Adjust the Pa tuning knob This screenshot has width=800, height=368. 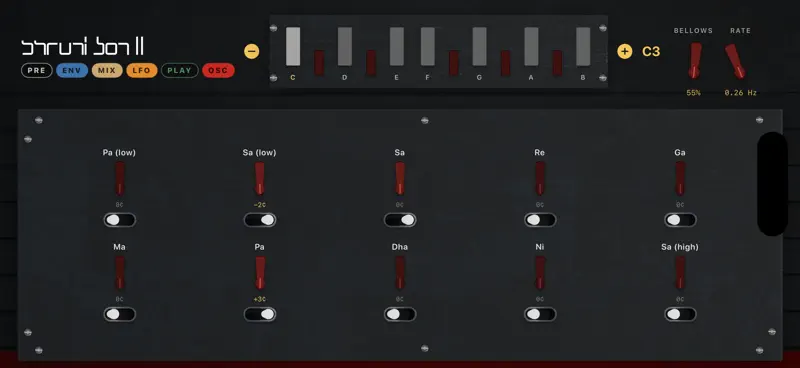[x=260, y=273]
